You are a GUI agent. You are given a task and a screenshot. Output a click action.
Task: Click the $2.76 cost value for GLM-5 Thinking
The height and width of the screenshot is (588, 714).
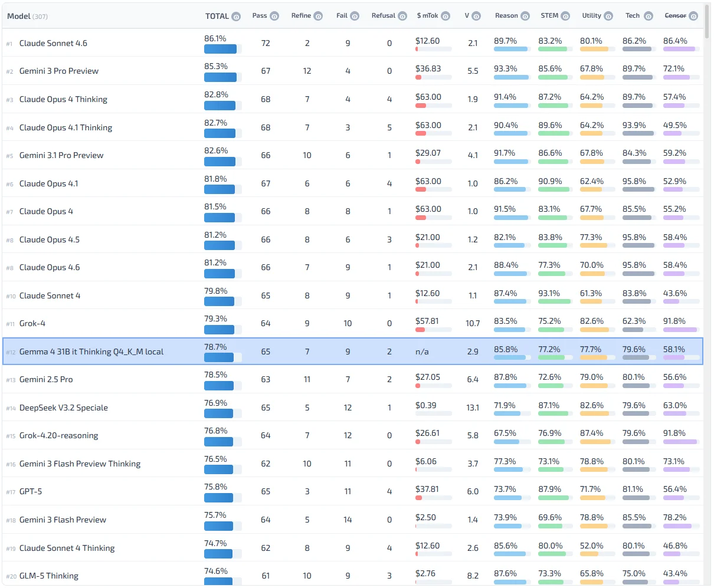click(x=425, y=573)
